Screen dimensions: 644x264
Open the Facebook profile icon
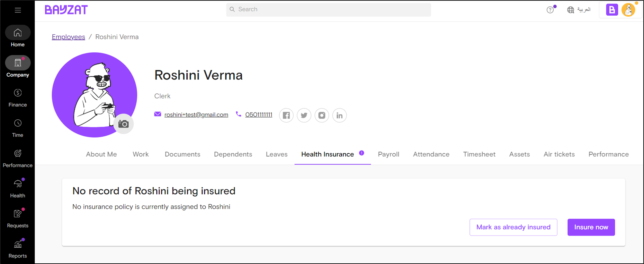(x=286, y=115)
